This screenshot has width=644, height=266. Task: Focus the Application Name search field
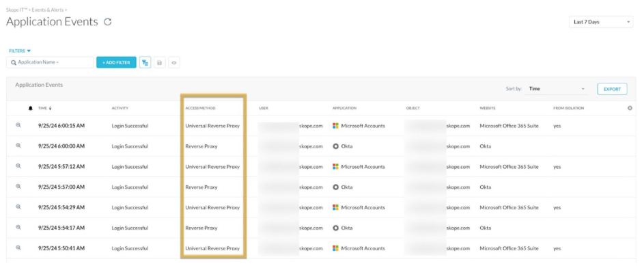point(50,62)
